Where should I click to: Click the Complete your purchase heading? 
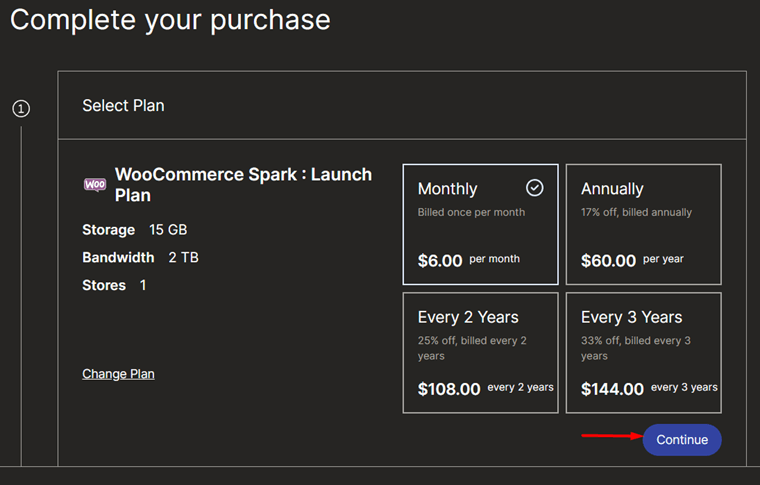tap(170, 20)
